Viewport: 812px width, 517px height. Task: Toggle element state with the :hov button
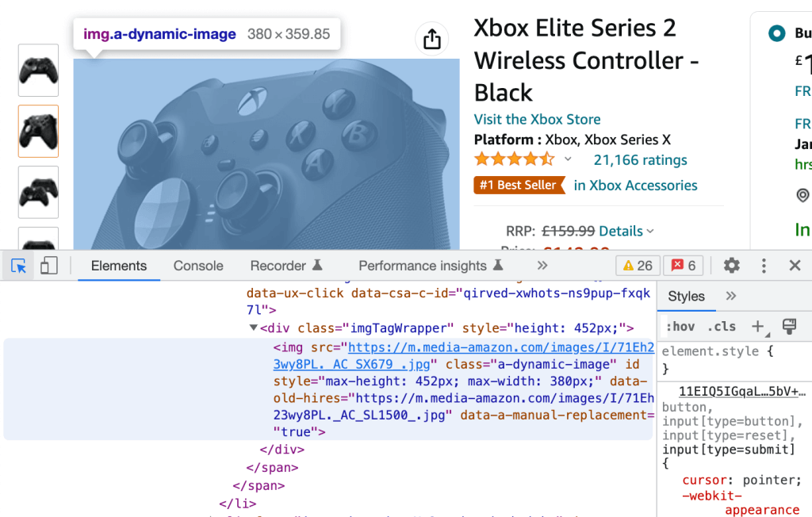680,326
